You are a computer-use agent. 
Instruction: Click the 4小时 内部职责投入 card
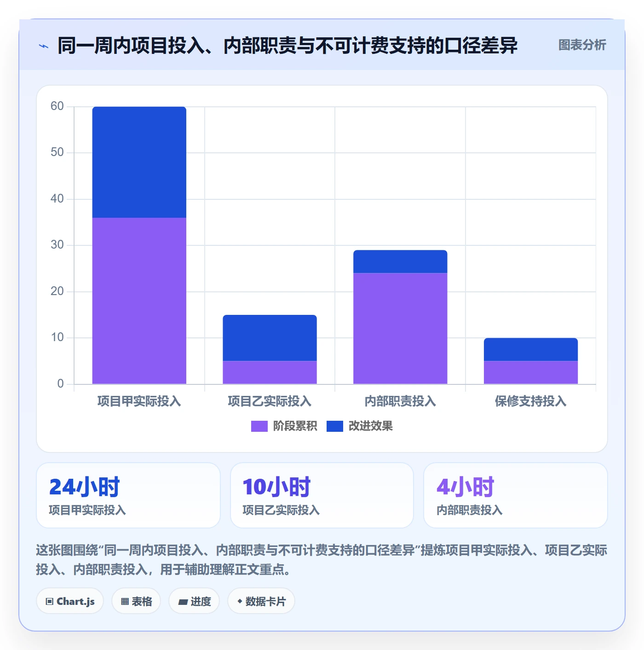pyautogui.click(x=516, y=495)
